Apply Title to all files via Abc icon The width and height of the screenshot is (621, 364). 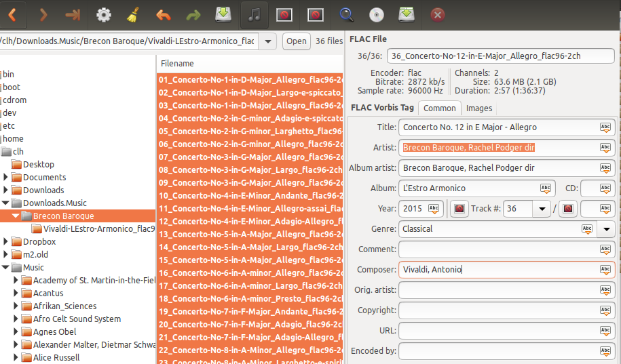click(x=605, y=127)
